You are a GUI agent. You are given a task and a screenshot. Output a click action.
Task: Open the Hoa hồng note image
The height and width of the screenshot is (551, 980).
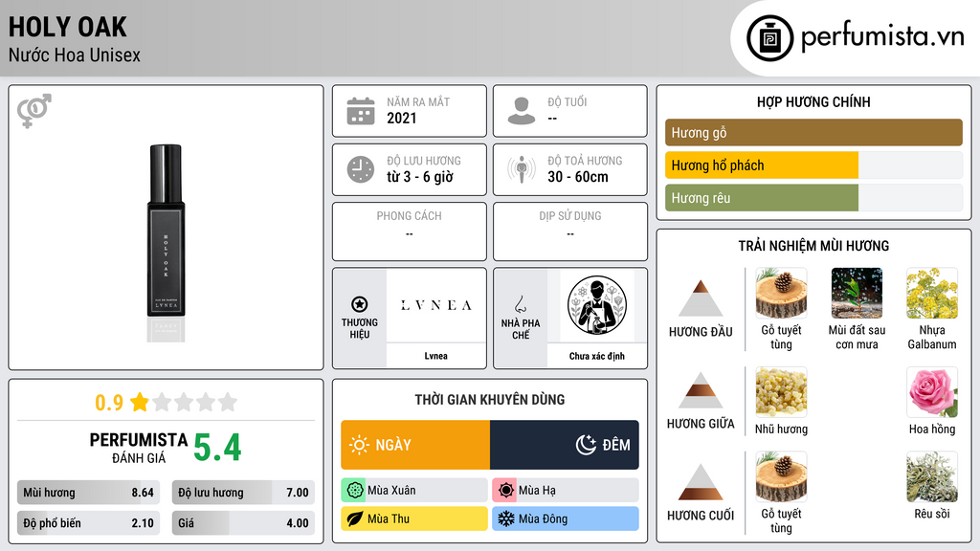click(x=932, y=391)
